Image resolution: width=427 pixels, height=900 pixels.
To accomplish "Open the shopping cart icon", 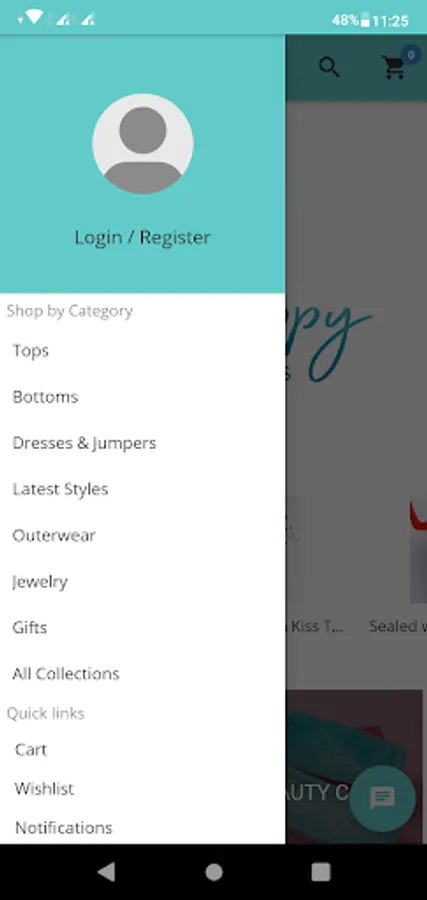I will point(394,68).
